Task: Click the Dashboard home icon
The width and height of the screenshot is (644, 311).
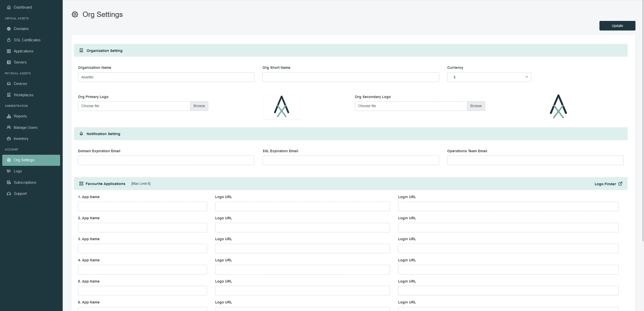Action: (9, 7)
